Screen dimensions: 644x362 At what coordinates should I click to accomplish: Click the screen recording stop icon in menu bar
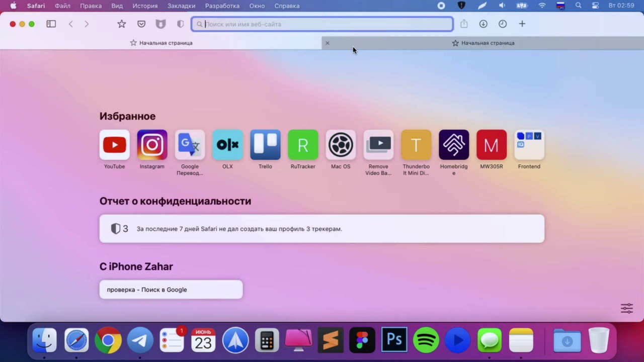[441, 6]
